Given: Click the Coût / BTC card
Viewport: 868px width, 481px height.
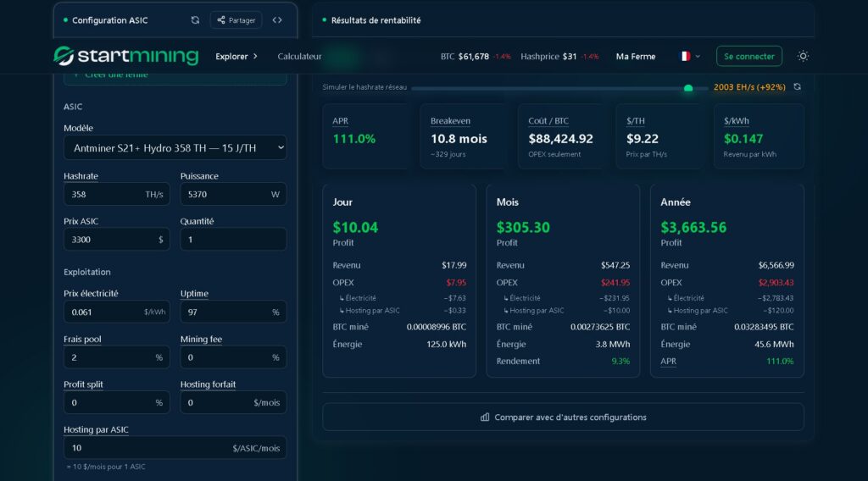Looking at the screenshot, I should (x=563, y=136).
